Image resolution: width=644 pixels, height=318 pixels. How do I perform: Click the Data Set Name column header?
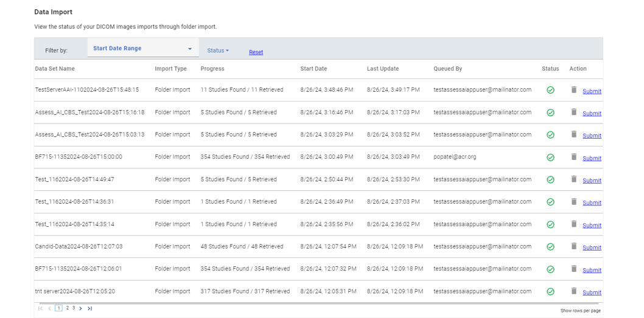55,69
